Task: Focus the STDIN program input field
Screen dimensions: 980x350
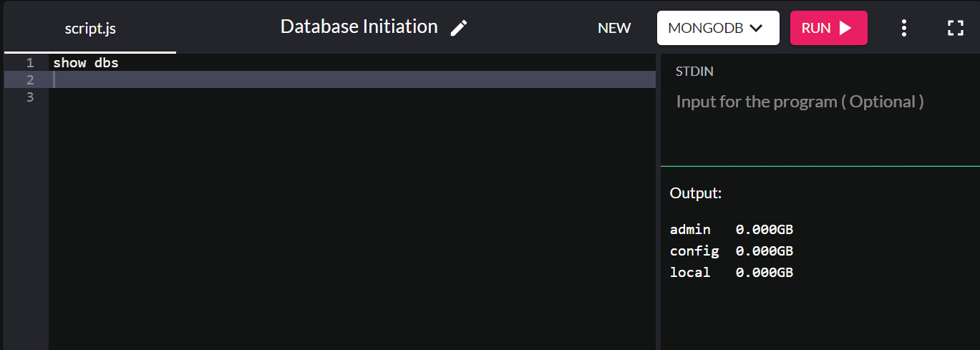Action: click(800, 102)
